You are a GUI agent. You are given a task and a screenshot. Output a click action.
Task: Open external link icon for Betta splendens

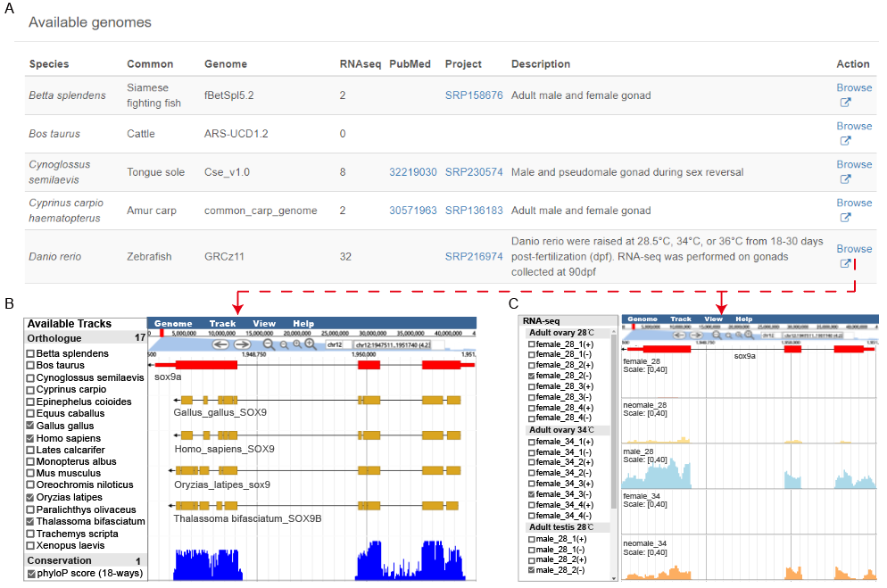click(845, 102)
